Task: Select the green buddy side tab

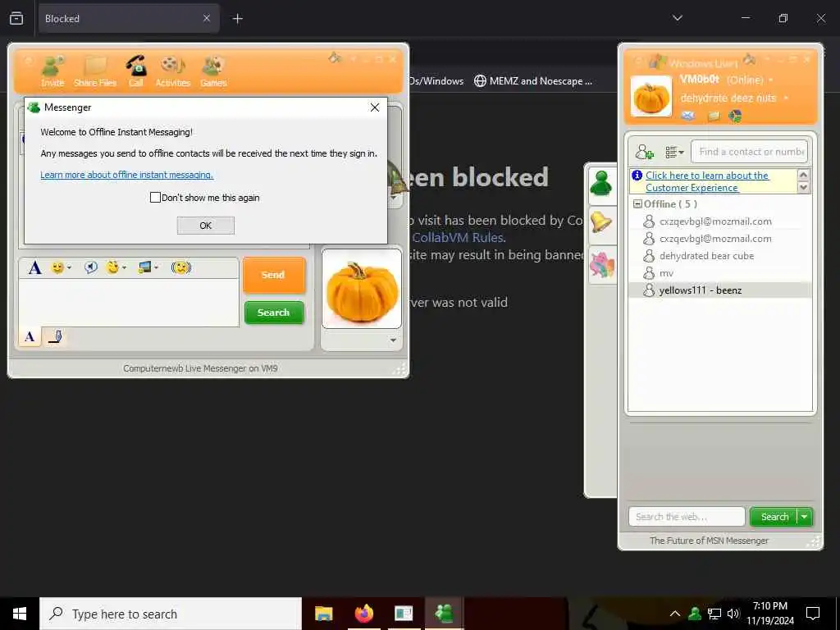Action: tap(601, 184)
